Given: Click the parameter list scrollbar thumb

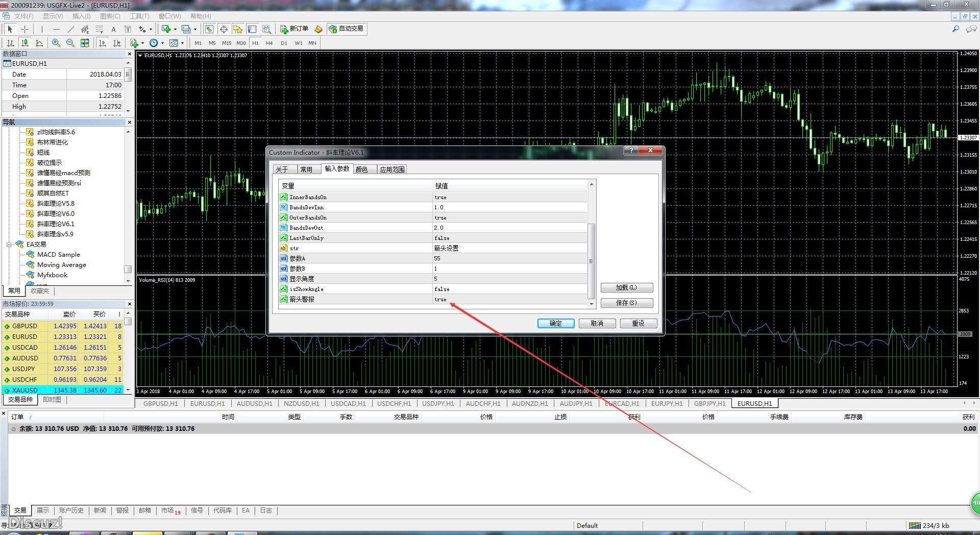Looking at the screenshot, I should pos(592,261).
